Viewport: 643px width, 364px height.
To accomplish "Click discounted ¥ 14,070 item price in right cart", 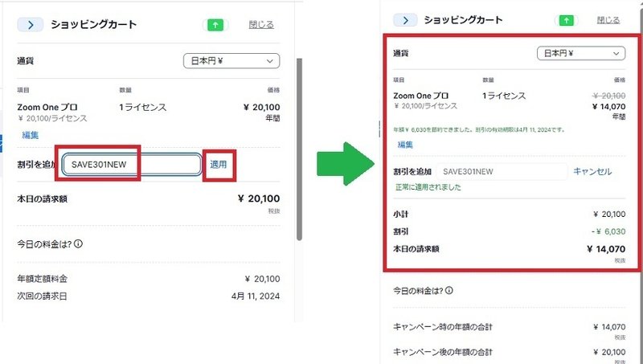I will pos(609,107).
